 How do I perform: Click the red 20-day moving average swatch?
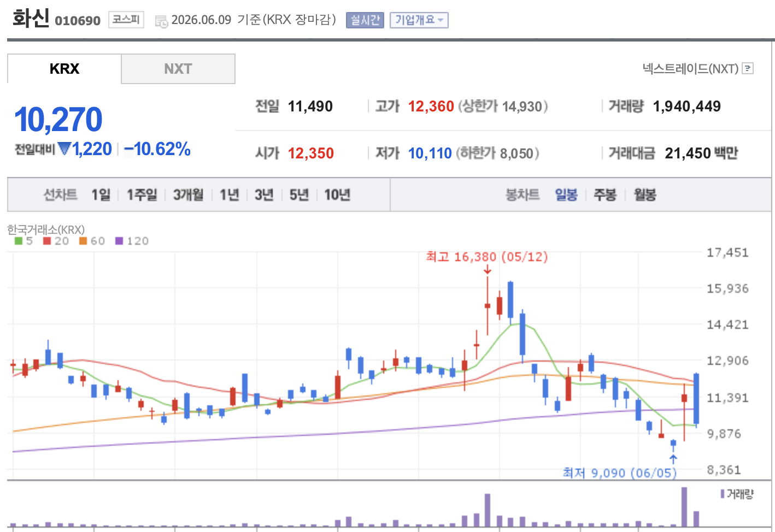pyautogui.click(x=47, y=241)
